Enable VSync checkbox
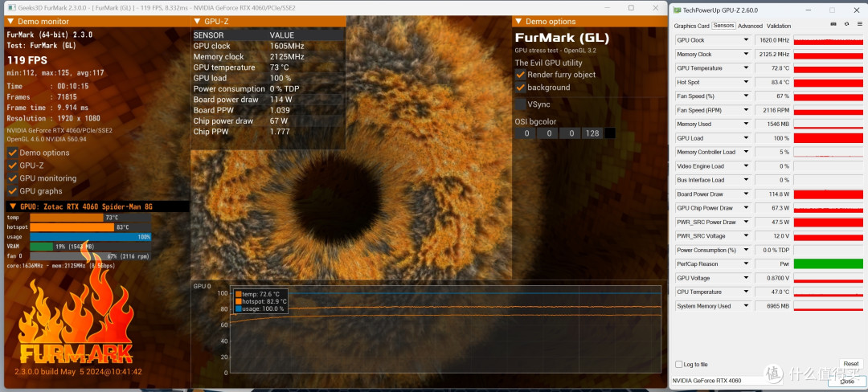 click(520, 104)
